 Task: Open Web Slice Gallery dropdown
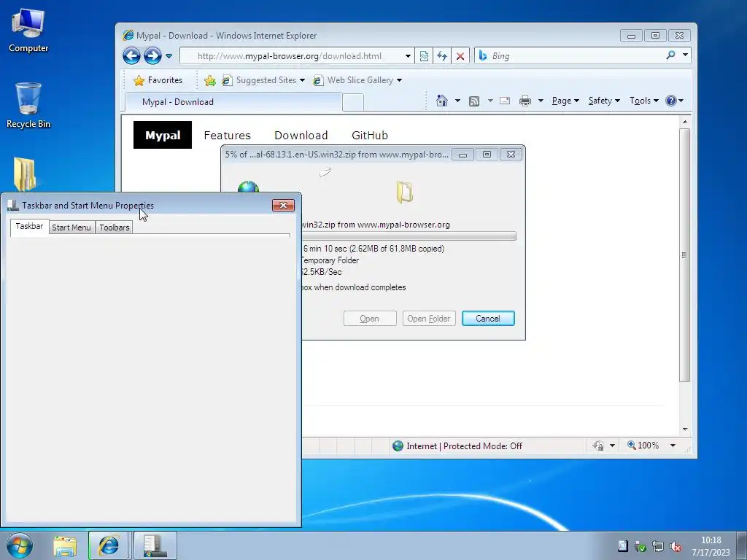tap(357, 80)
